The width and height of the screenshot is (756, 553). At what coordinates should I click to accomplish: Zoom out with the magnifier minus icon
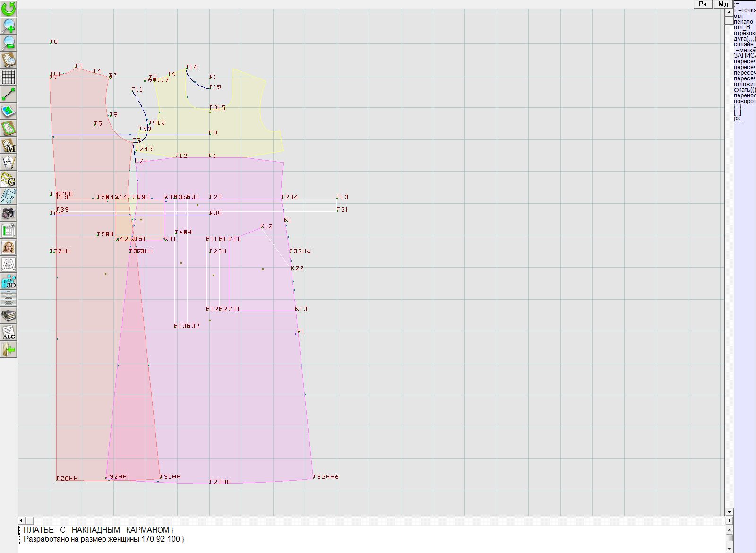[x=9, y=43]
